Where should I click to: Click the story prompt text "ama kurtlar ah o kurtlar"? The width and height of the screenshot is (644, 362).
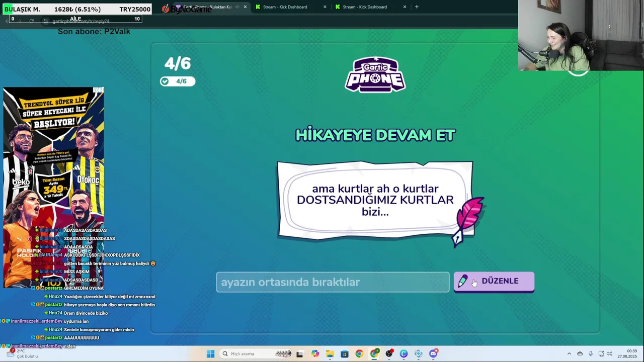(375, 189)
